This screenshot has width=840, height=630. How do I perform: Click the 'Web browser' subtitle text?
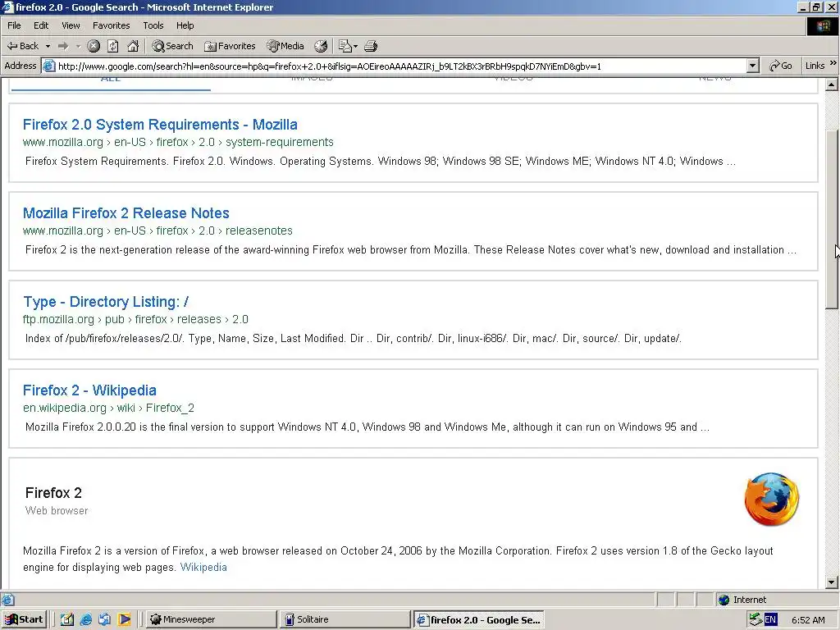coord(57,510)
